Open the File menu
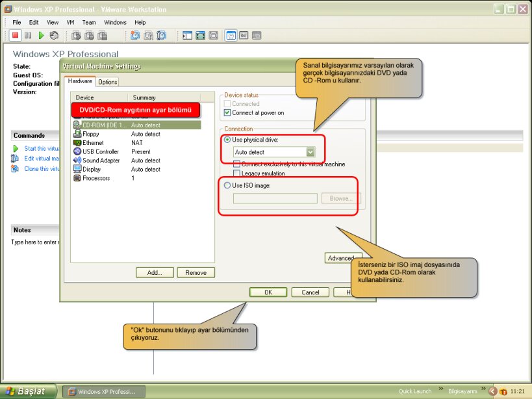This screenshot has width=532, height=399. point(17,22)
